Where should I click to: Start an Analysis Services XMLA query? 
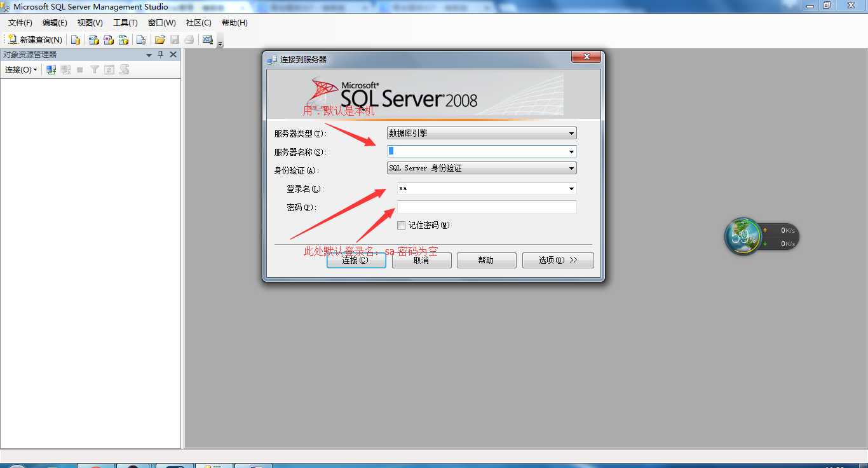tap(124, 39)
